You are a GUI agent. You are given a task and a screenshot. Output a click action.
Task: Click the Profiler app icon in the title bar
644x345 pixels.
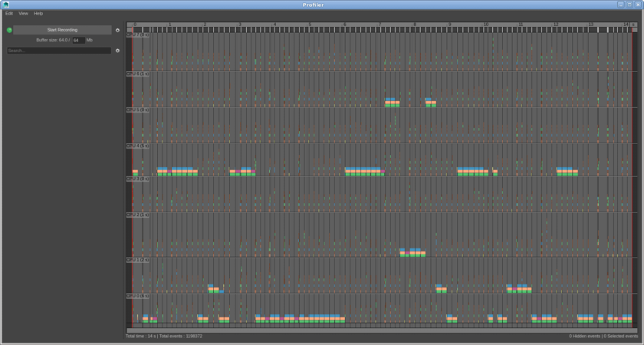point(5,5)
